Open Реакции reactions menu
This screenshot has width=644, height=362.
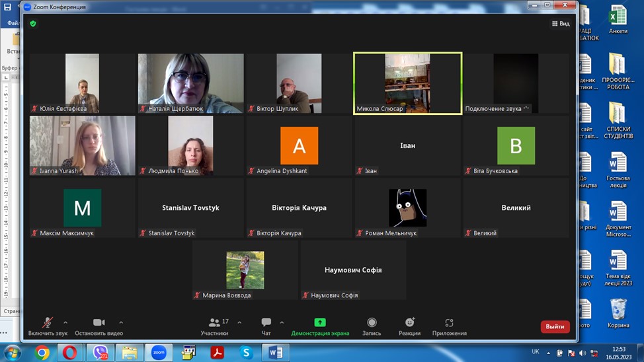pos(409,326)
